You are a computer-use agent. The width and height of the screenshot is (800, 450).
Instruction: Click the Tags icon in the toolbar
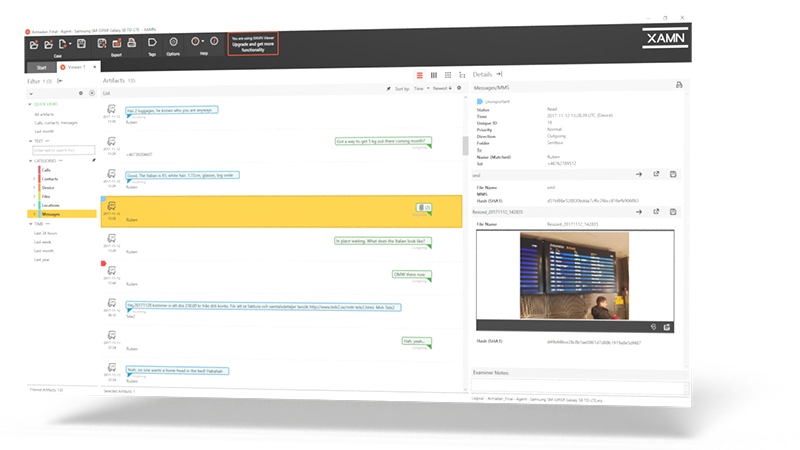pyautogui.click(x=153, y=42)
